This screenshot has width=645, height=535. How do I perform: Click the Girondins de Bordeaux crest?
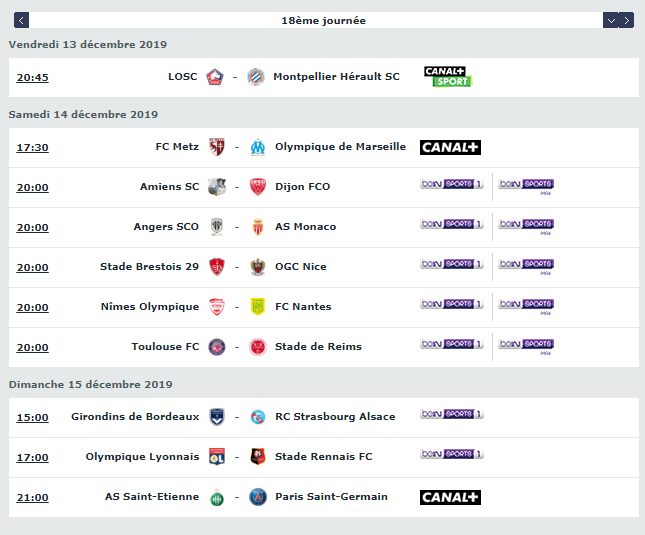tap(216, 417)
